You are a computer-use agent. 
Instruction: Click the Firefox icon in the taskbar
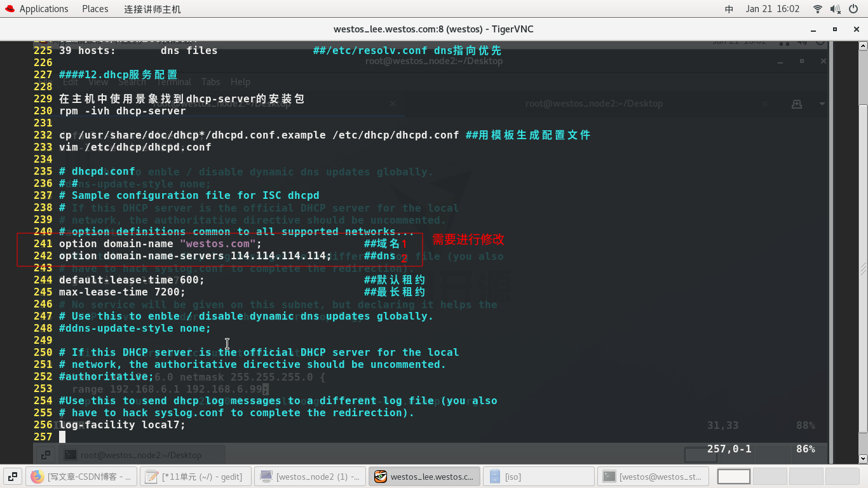tap(37, 477)
